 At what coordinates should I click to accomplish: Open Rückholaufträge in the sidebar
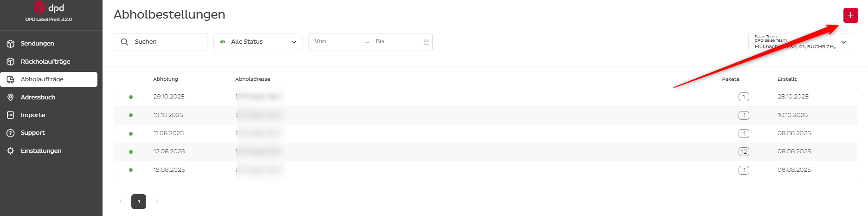[45, 61]
